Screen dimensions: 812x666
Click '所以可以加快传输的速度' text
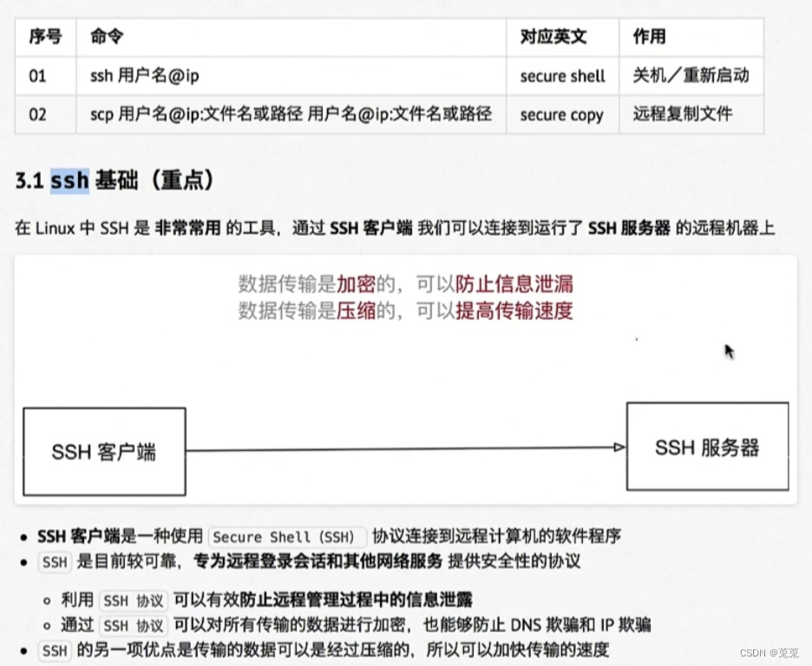tap(517, 650)
